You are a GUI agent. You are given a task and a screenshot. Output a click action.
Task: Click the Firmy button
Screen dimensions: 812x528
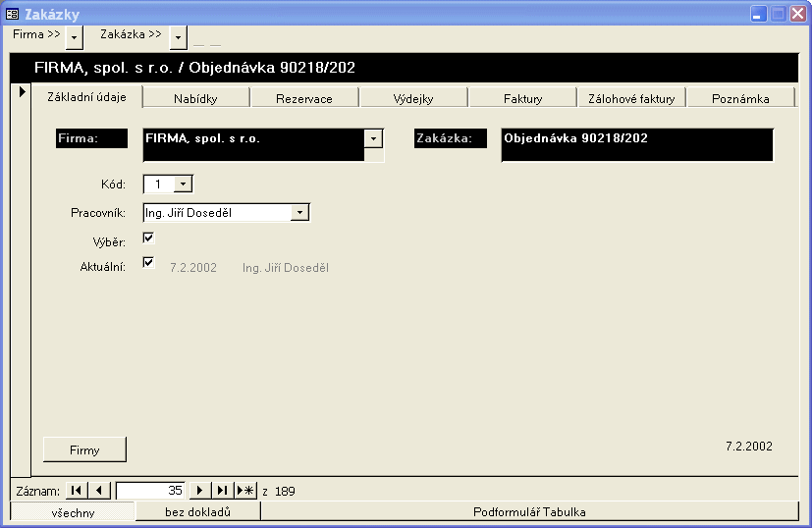(x=84, y=449)
